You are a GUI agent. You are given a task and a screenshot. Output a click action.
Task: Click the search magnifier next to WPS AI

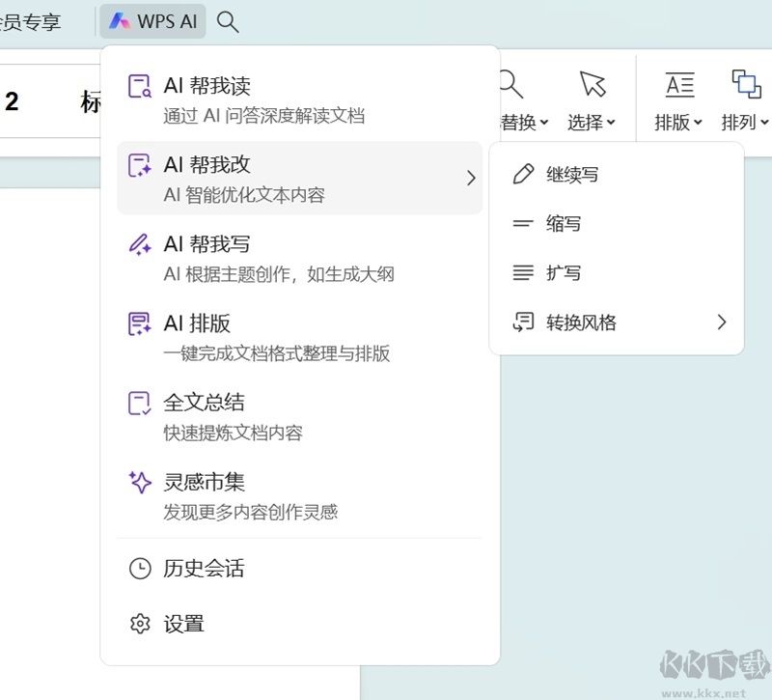click(x=228, y=20)
